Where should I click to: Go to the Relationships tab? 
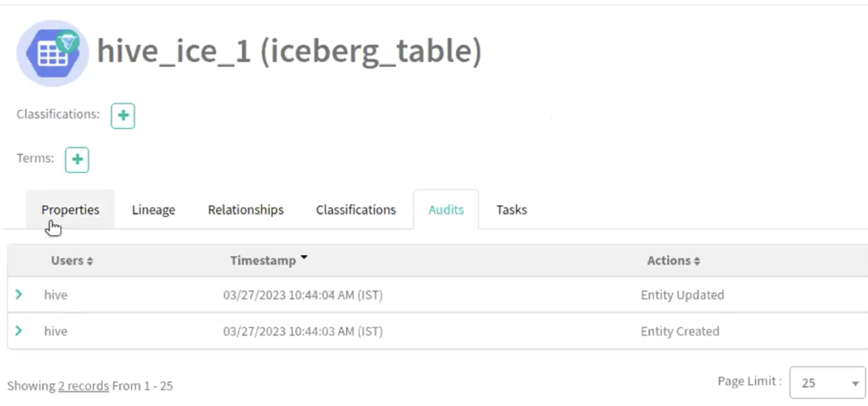coord(246,210)
